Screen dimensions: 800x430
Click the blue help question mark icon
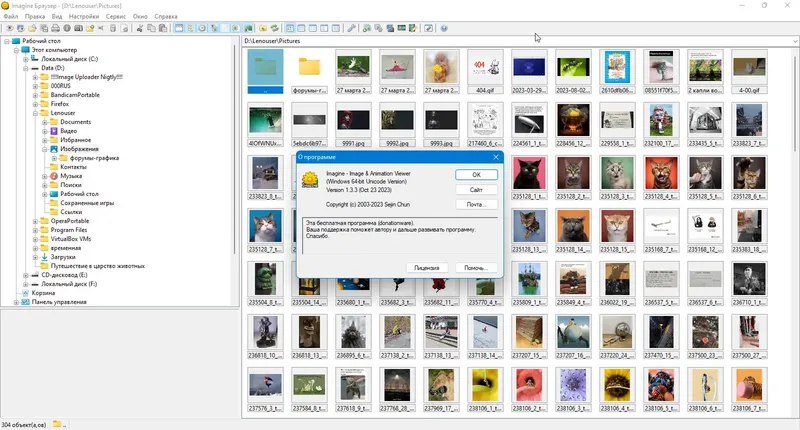[444, 28]
